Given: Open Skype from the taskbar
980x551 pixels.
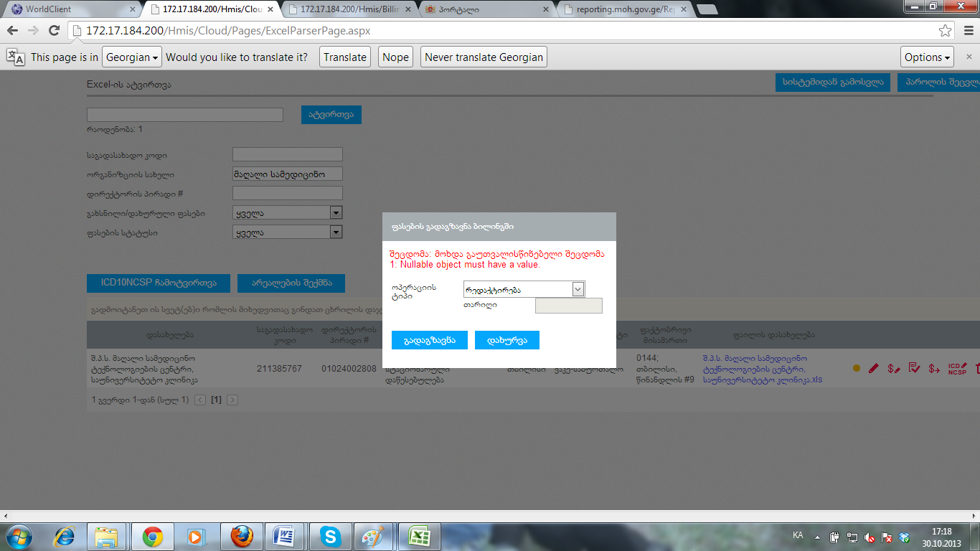Looking at the screenshot, I should 331,536.
